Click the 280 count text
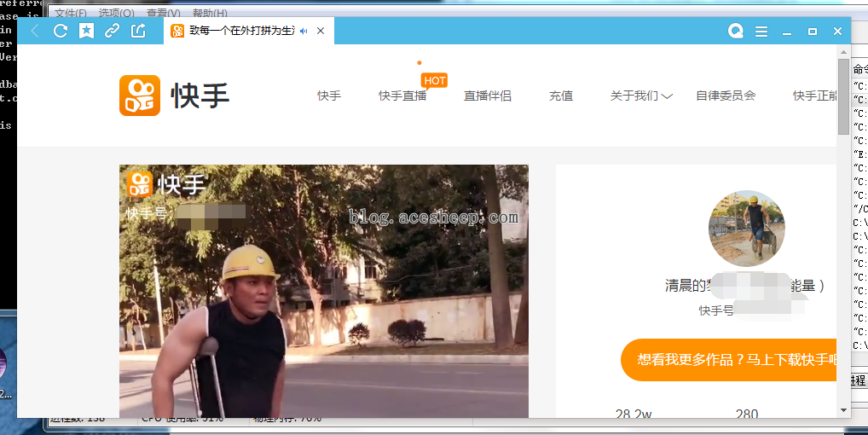The image size is (868, 435). click(x=747, y=414)
